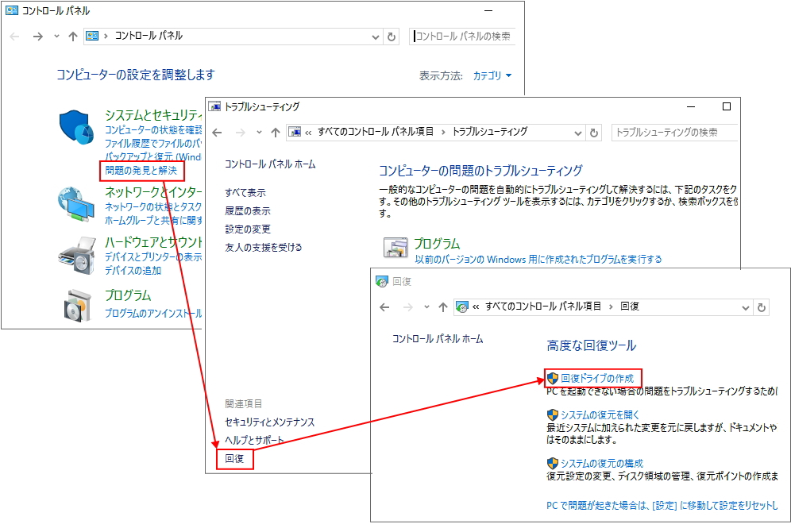
Task: Click up arrow in Troubleshooting window navigation
Action: 276,133
